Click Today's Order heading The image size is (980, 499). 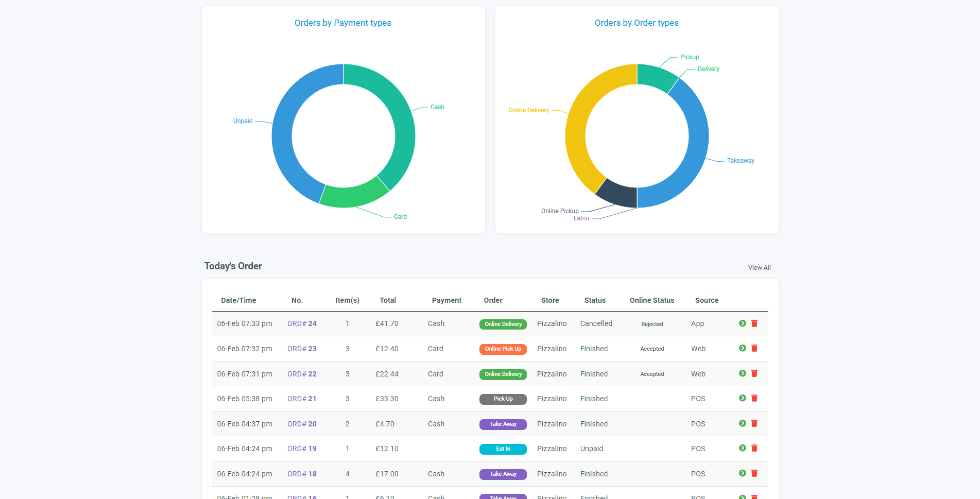click(233, 266)
